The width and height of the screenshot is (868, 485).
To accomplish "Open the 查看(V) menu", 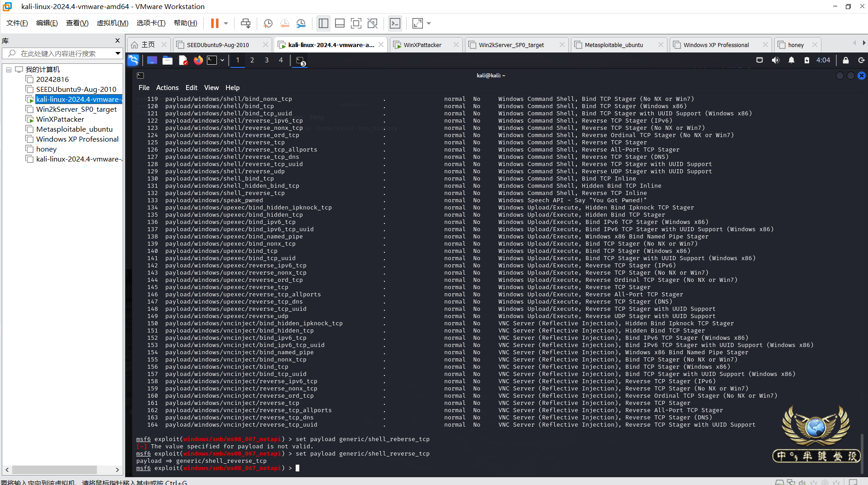I will (x=77, y=23).
